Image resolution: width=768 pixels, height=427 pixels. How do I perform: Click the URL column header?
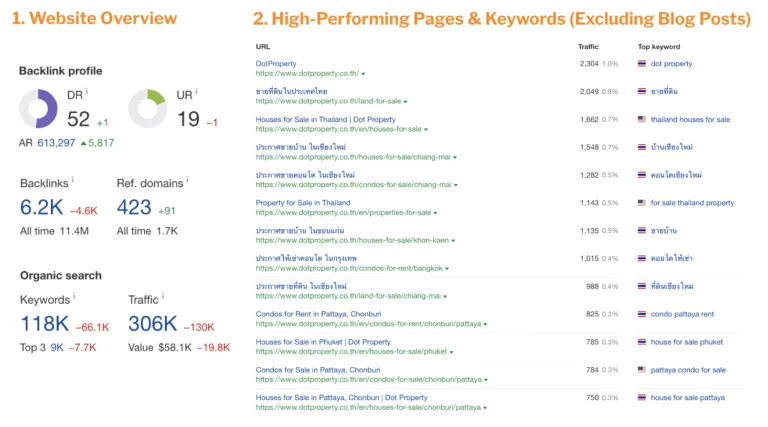click(263, 47)
